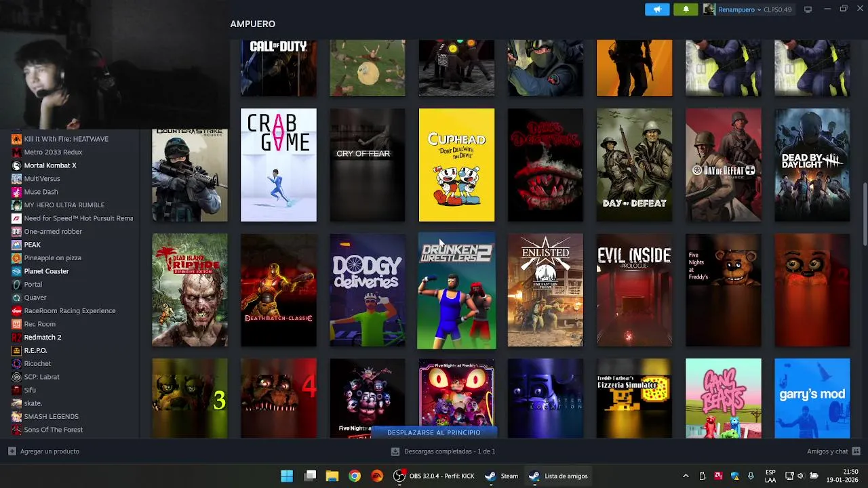Click the Mortal Kombat X game icon
The image size is (868, 488).
click(16, 165)
